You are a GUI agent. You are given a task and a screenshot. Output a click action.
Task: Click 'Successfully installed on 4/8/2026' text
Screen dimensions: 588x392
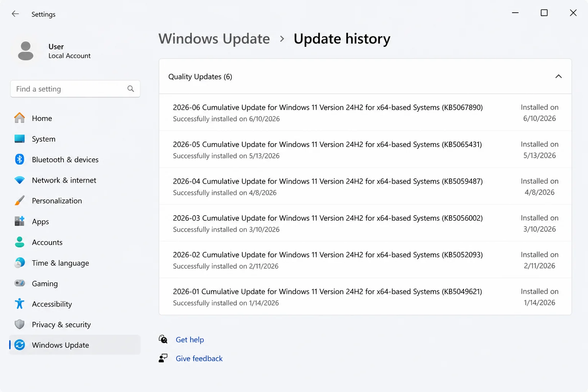(x=225, y=193)
